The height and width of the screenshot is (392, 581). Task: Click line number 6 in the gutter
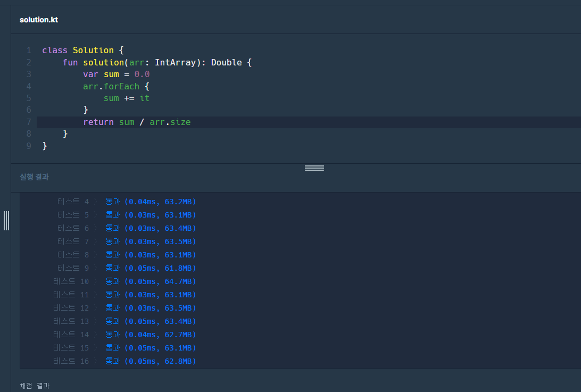tap(29, 110)
